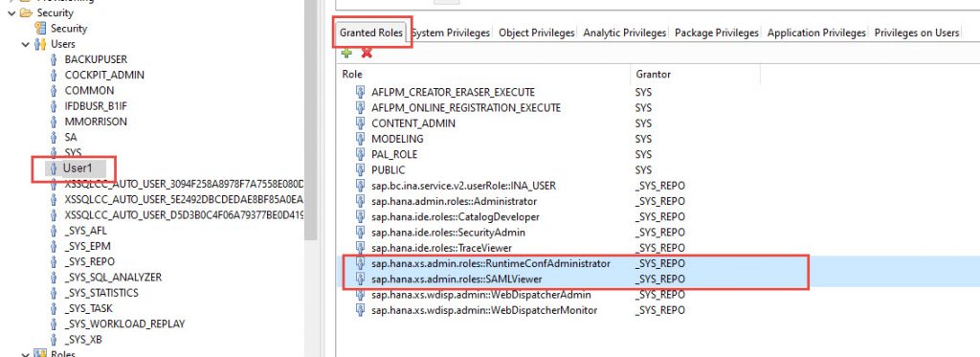Select user XSSQLCC_AUTO_USER_D5D3B0C4F06A79377BE0D419
The height and width of the screenshot is (357, 980).
click(x=184, y=215)
